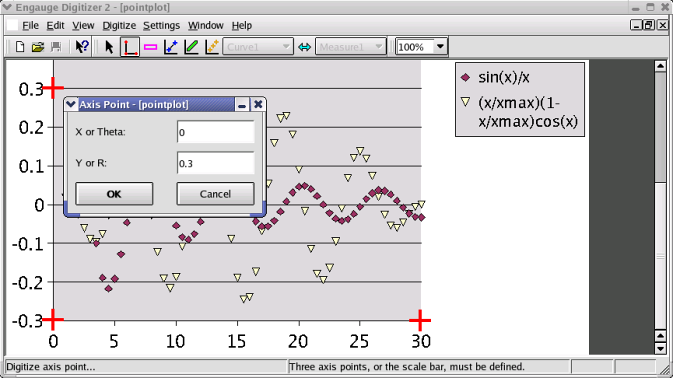Toggle the magenta Scale Bar tool
673x378 pixels.
(x=150, y=47)
